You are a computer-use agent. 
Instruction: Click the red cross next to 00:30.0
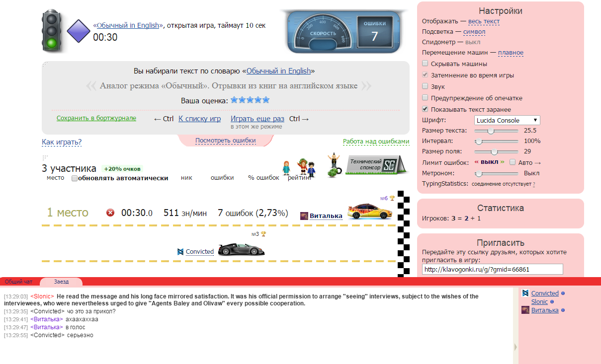tap(110, 213)
